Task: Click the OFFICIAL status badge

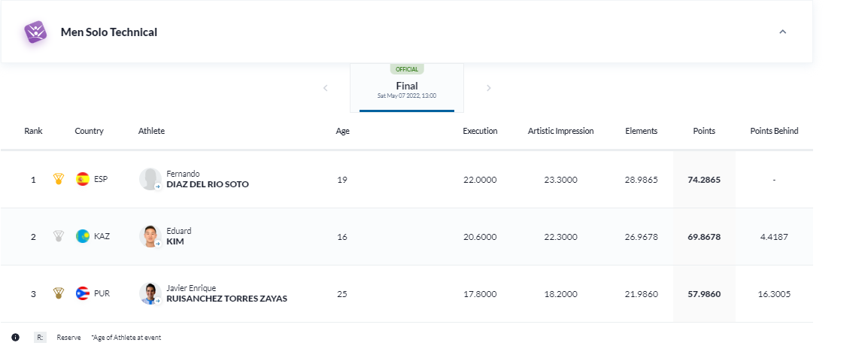Action: coord(407,69)
